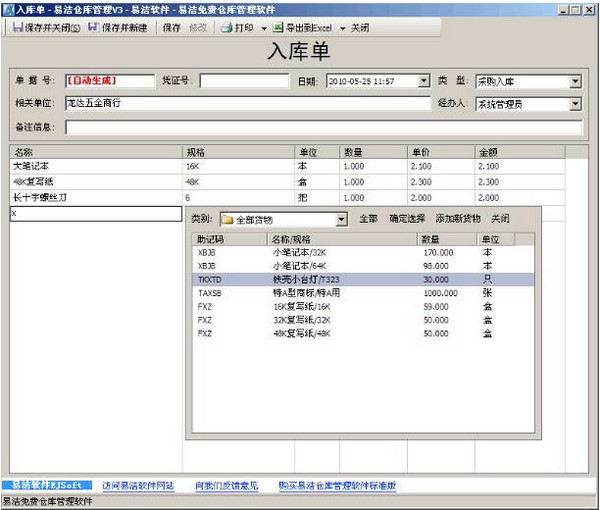Click the 备注信息 input field

tap(324, 127)
